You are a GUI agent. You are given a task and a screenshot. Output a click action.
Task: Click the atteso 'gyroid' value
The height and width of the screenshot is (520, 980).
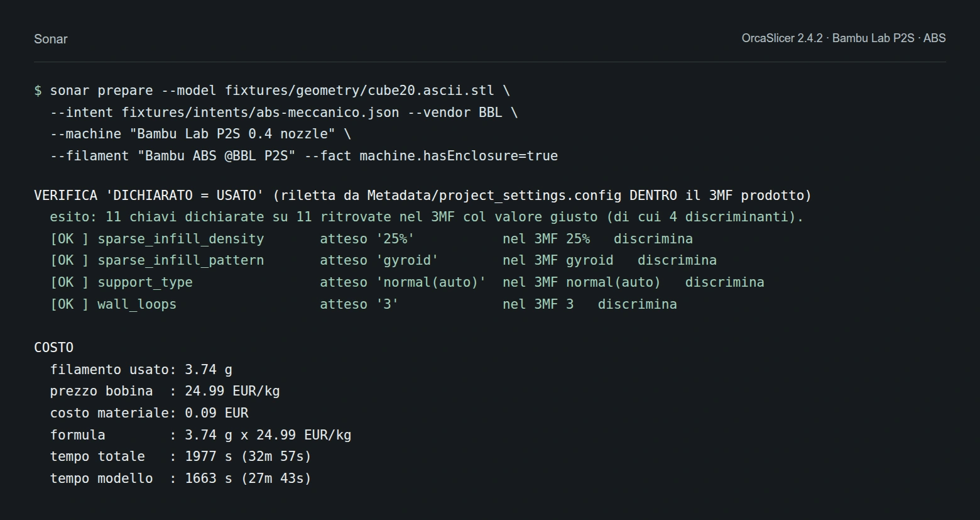[379, 260]
